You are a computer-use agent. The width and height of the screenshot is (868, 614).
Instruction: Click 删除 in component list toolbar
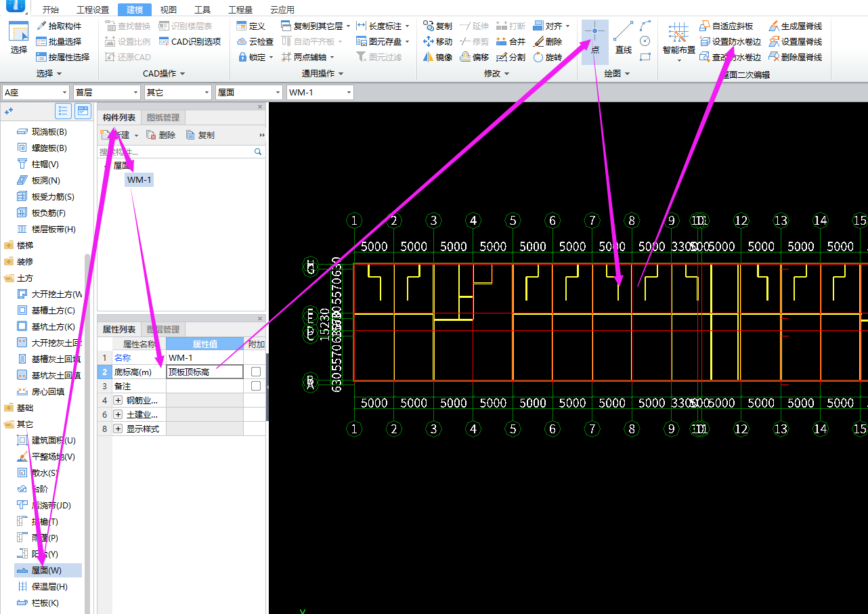(x=161, y=135)
